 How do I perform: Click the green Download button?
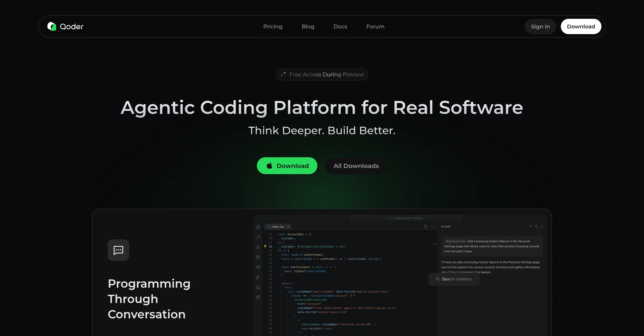pos(287,166)
